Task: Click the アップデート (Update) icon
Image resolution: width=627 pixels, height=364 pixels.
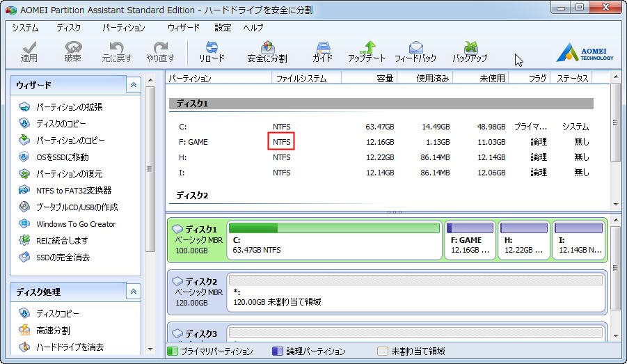Action: (x=367, y=52)
